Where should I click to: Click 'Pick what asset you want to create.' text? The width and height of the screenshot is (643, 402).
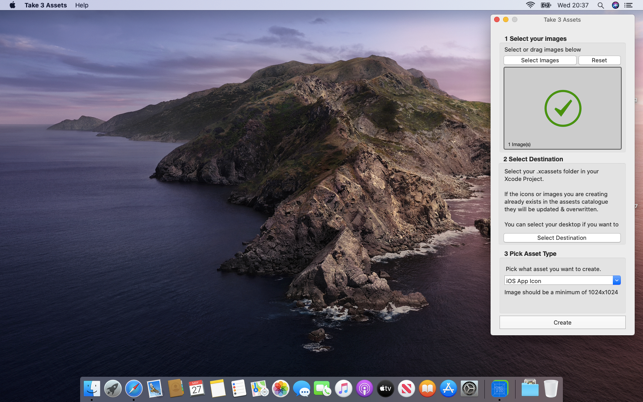(x=553, y=269)
